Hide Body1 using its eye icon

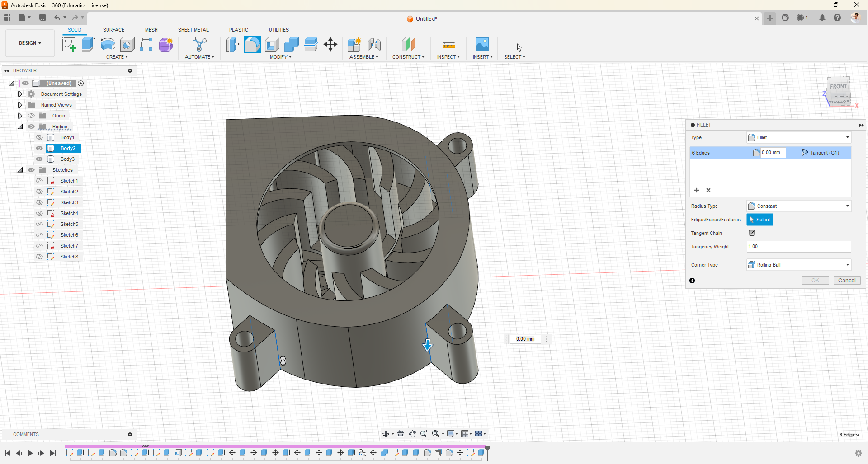39,137
